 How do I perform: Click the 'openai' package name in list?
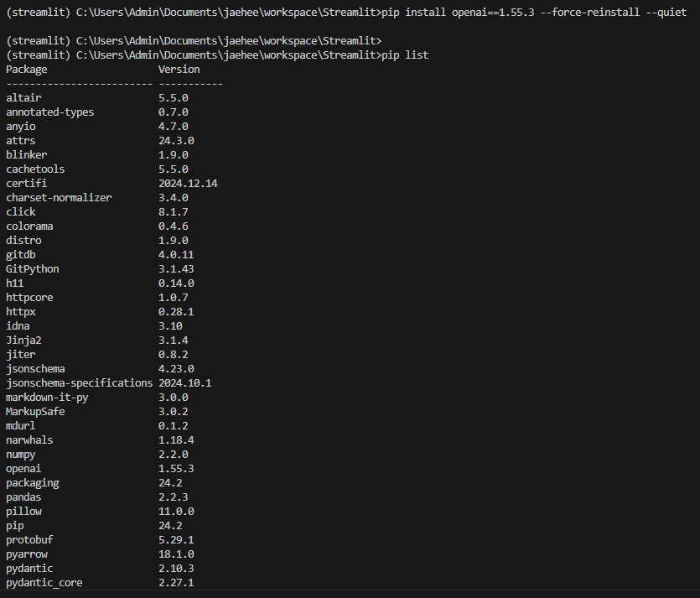click(23, 470)
